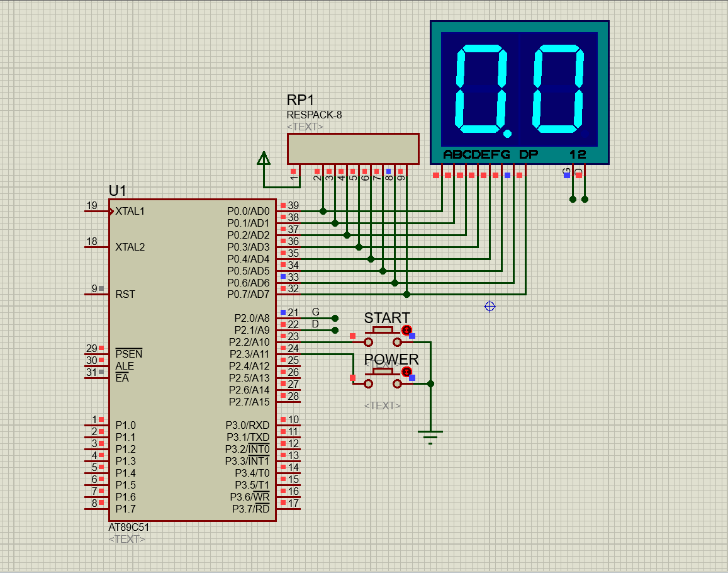
Task: Select the power arrow terminal near RP1
Action: pyautogui.click(x=264, y=159)
